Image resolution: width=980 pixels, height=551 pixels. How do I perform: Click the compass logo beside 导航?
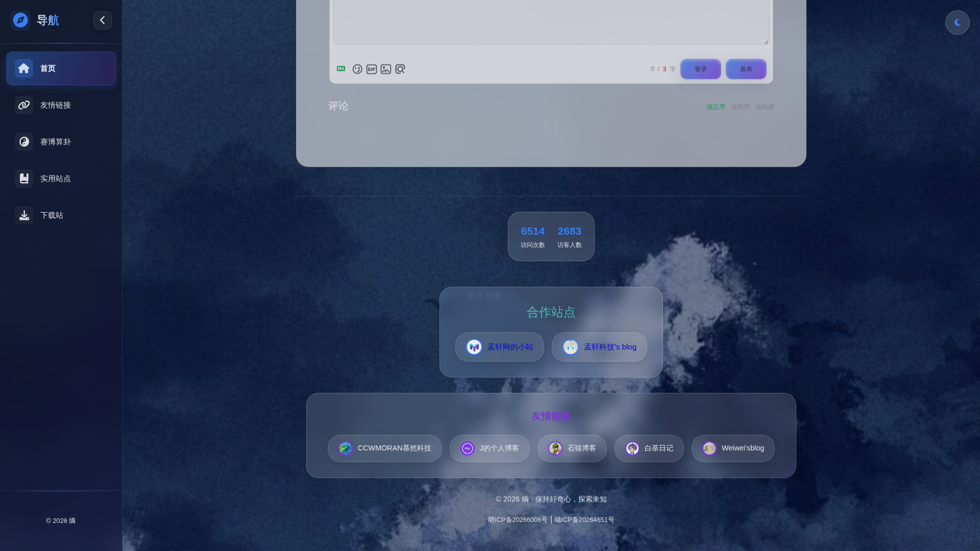[x=20, y=20]
